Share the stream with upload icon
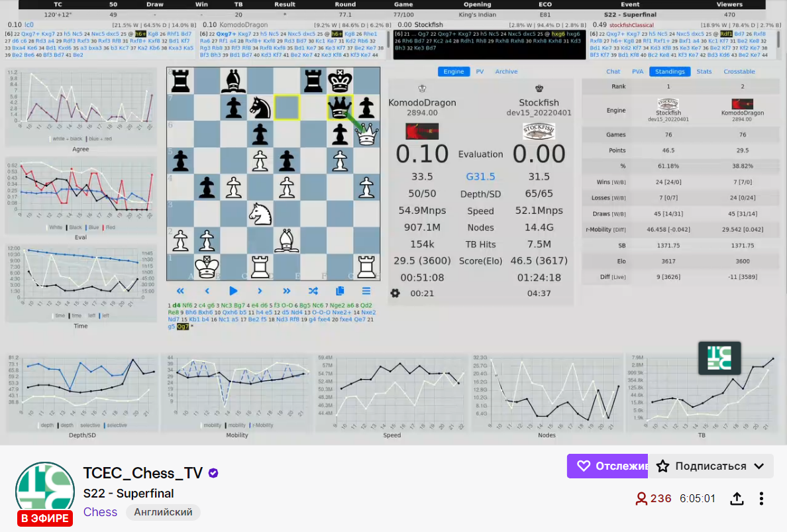 [x=737, y=498]
